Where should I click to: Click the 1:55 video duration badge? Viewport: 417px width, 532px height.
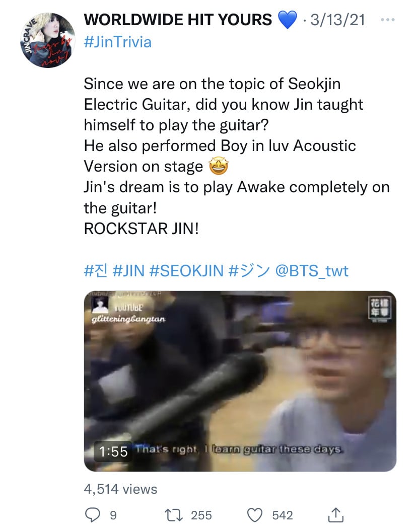pyautogui.click(x=113, y=451)
